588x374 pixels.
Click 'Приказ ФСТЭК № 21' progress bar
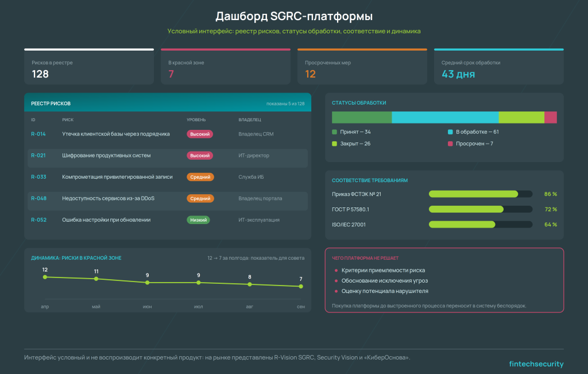(x=481, y=194)
